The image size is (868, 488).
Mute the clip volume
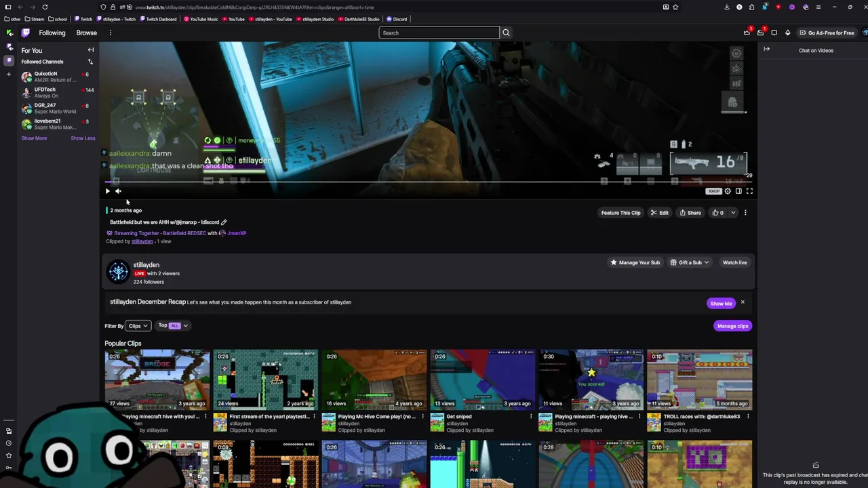coord(118,191)
